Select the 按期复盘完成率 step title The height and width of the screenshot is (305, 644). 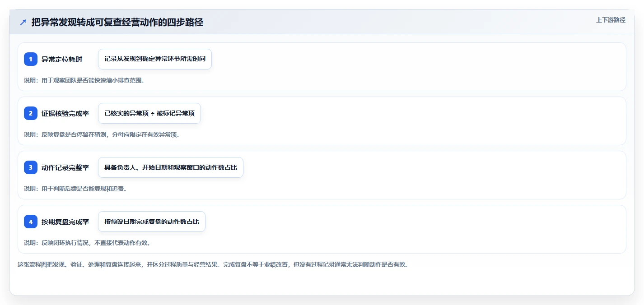click(x=65, y=222)
